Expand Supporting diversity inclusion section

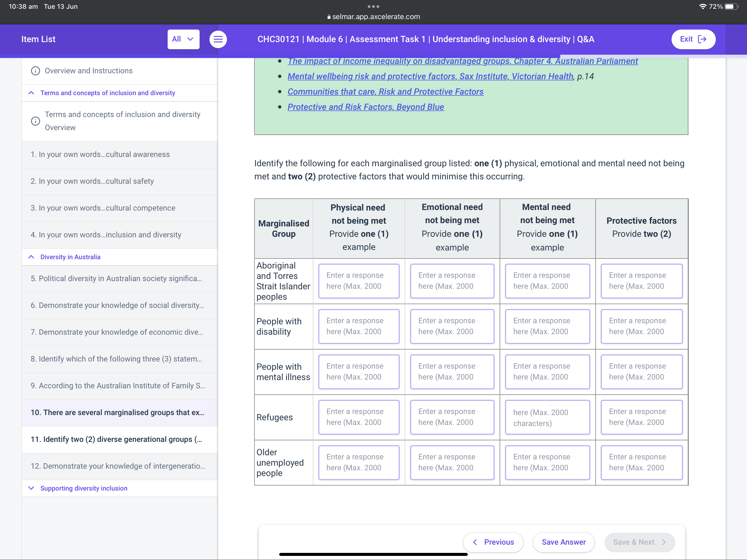31,488
